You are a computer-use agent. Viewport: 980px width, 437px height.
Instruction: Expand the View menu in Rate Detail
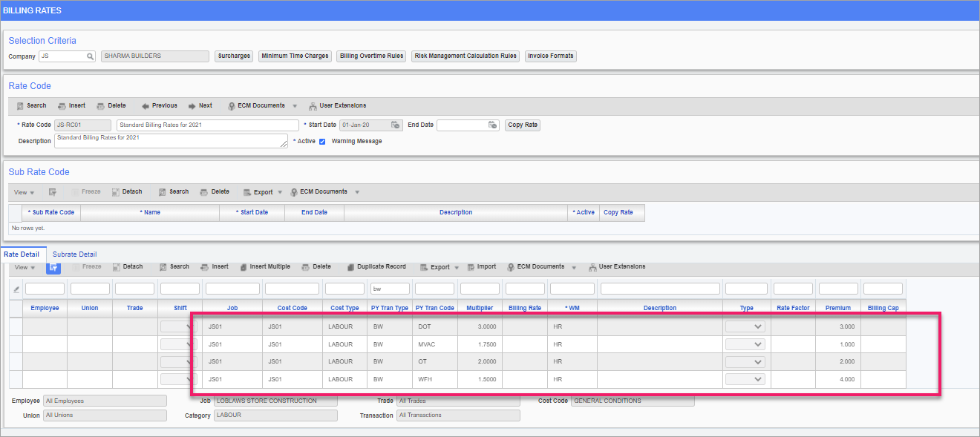pyautogui.click(x=24, y=267)
